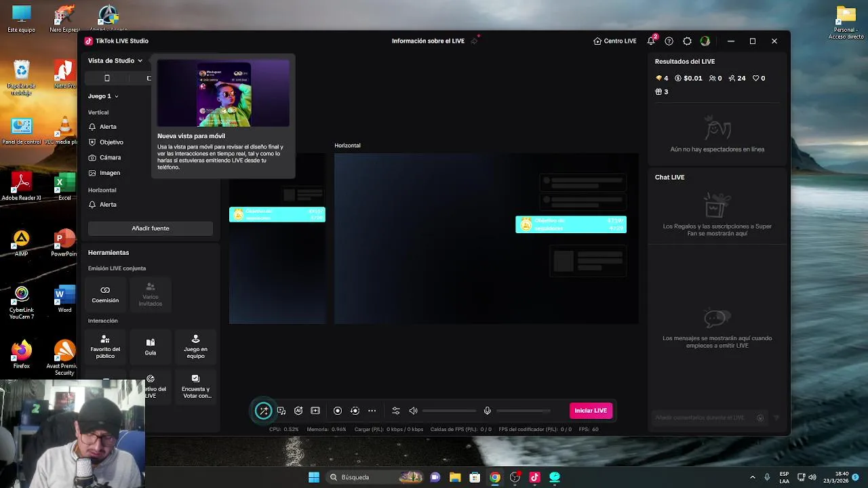Open the VLC media player desktop shortcut
Screen dimensions: 868x488
tap(64, 130)
